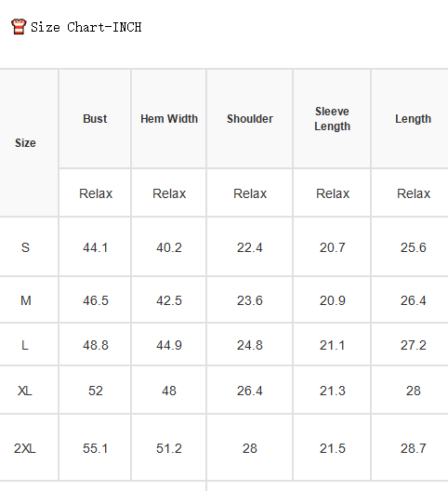Click the t-shirt icon beside Size Chart
Viewport: 448px width, 491px height.
point(19,27)
